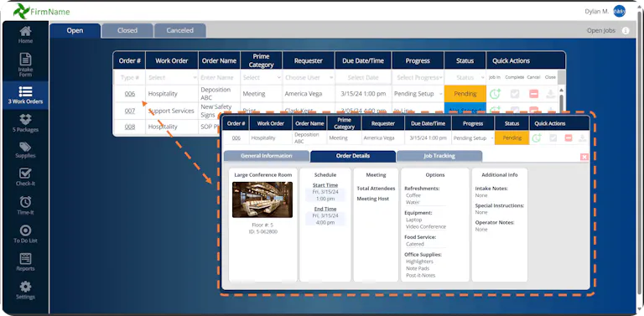The height and width of the screenshot is (316, 644).
Task: Open the To Do List
Action: tap(25, 234)
